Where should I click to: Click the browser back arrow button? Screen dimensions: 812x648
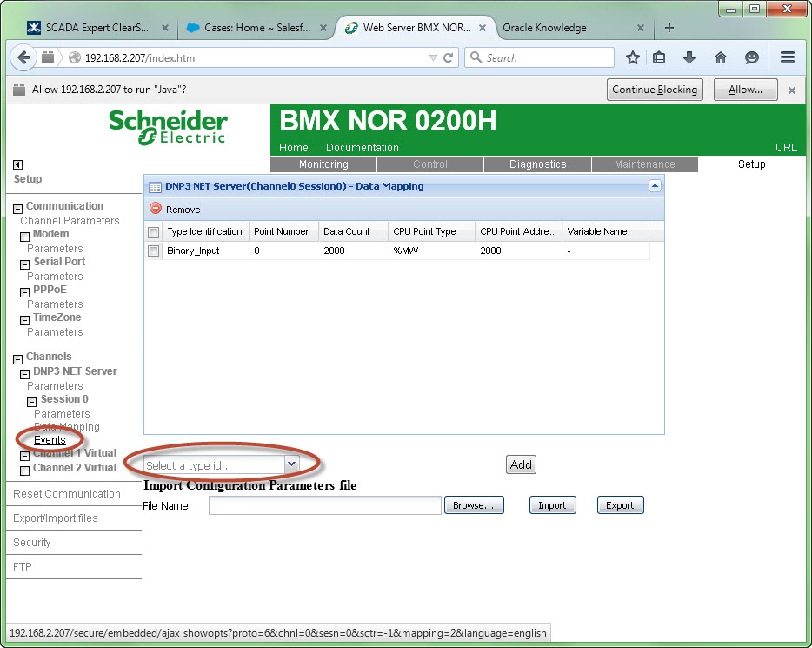pyautogui.click(x=23, y=57)
